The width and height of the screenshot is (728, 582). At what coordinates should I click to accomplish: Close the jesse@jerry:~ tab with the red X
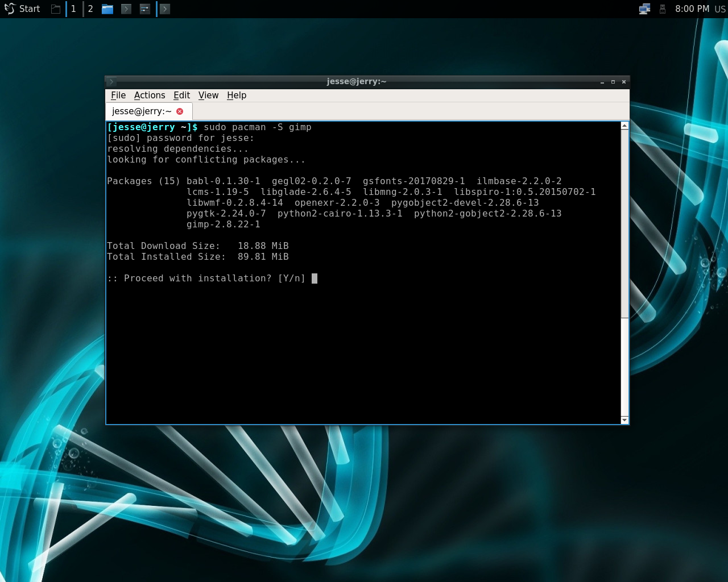click(x=180, y=111)
